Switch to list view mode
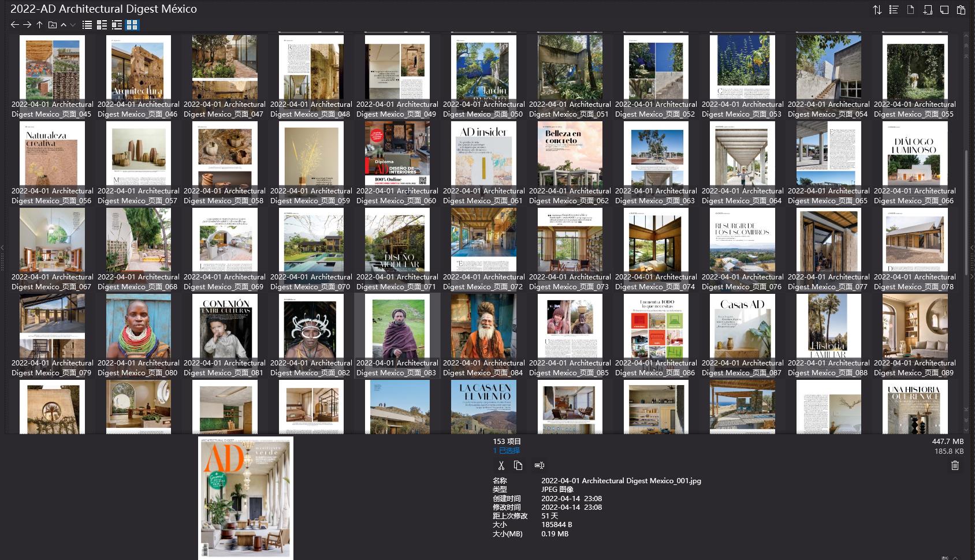Screen dimensions: 975x560 point(87,24)
